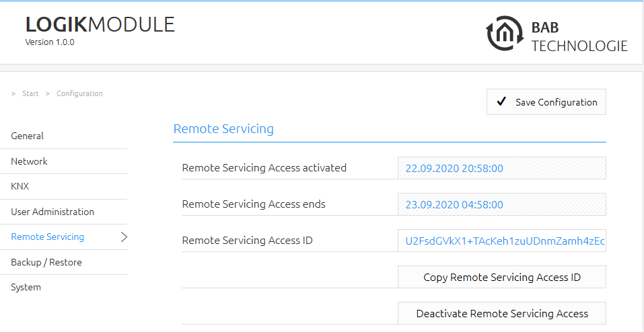Click the 'Remote Servicing Access ID' label
This screenshot has width=644, height=332.
[x=247, y=240]
